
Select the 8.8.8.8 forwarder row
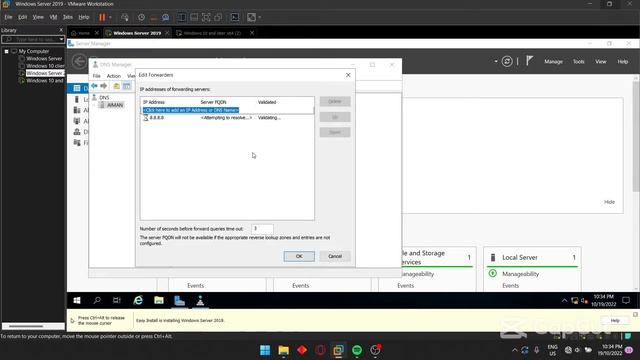227,118
